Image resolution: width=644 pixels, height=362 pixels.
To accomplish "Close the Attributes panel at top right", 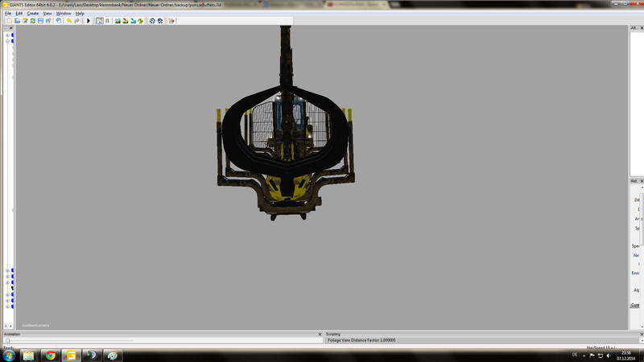I will point(642,28).
